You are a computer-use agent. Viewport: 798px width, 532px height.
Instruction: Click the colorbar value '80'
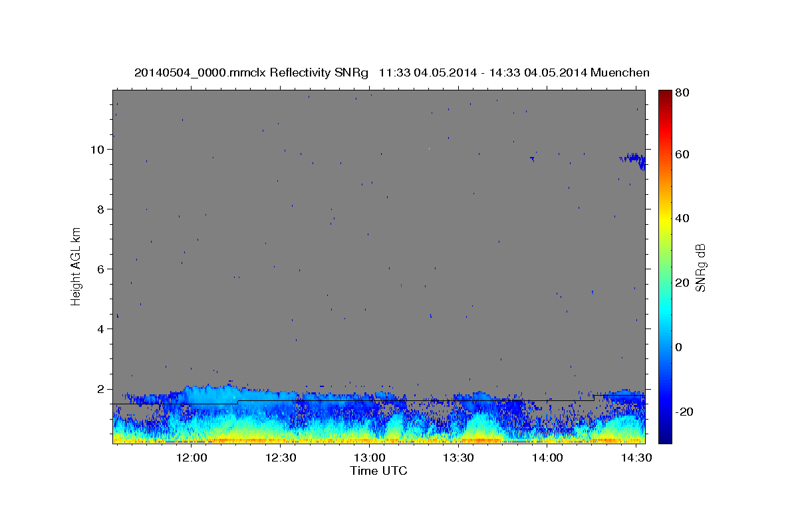pyautogui.click(x=683, y=94)
